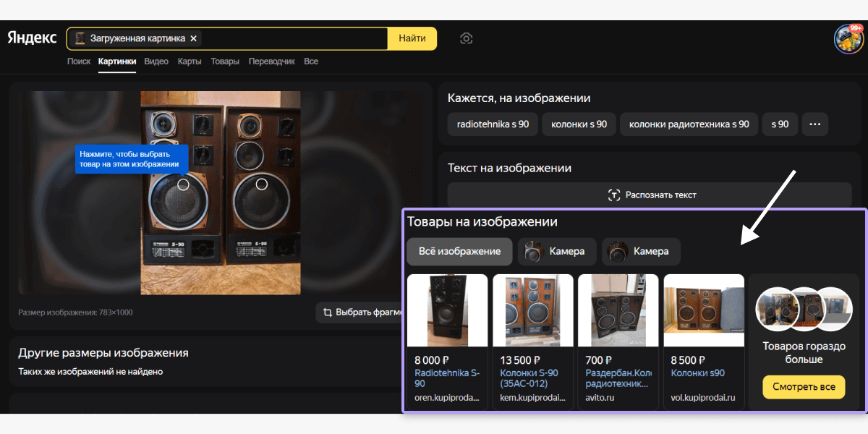Open product thumbnail priced 8 000 ₽
868x434 pixels.
[448, 310]
